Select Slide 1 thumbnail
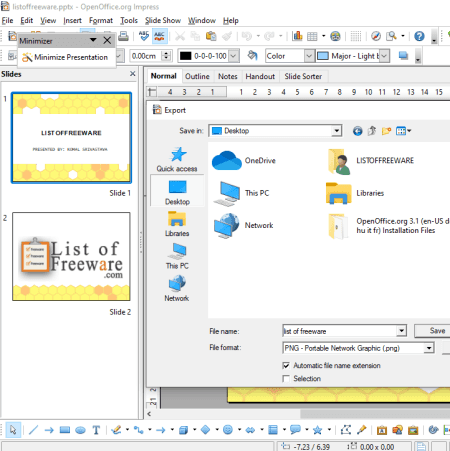The height and width of the screenshot is (451, 450). 71,138
